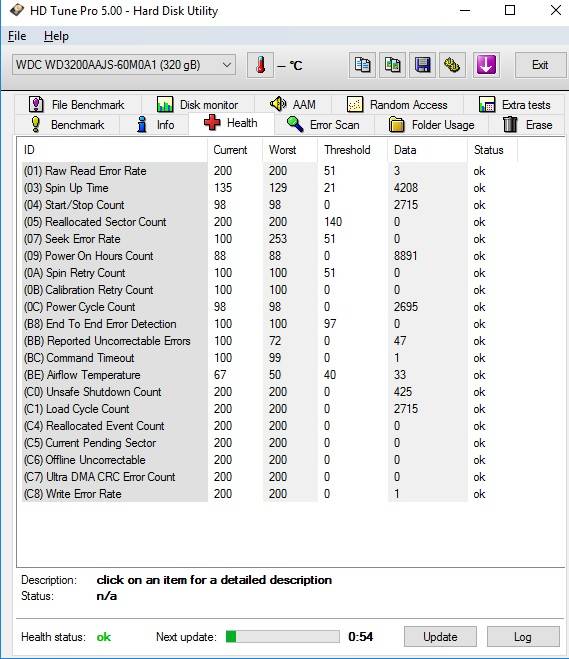Switch to the Erase tab

pyautogui.click(x=527, y=125)
